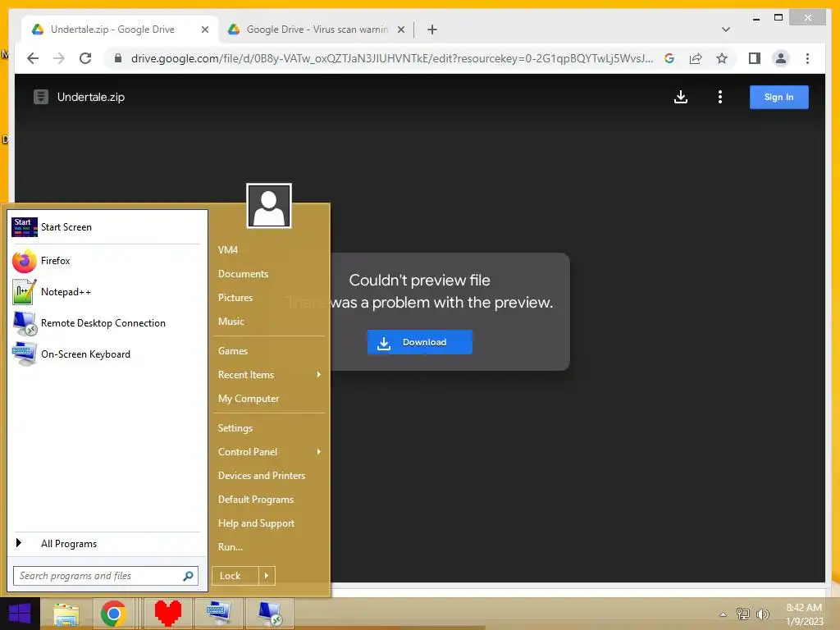Open Chrome profile avatar
Image resolution: width=840 pixels, height=630 pixels.
click(x=781, y=58)
